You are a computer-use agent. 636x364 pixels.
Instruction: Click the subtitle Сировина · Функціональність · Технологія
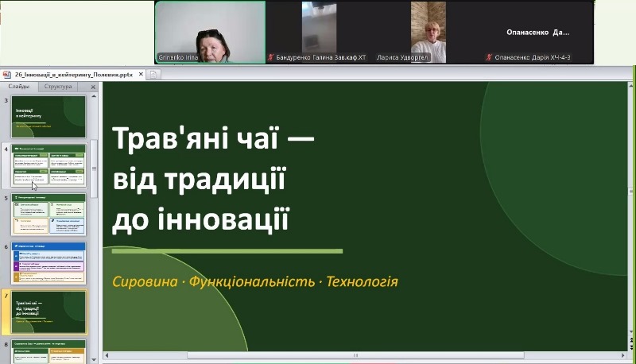point(254,281)
